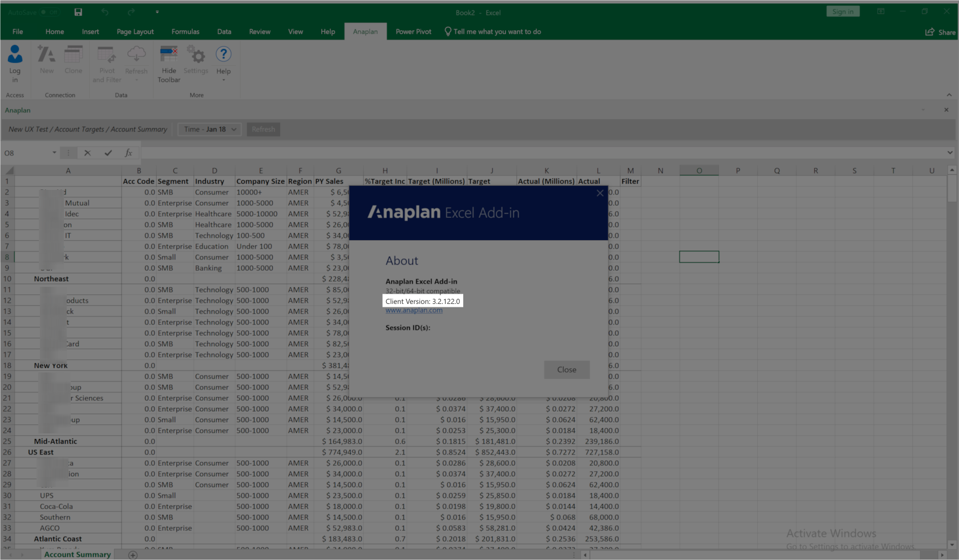Add a new sheet with plus icon
This screenshot has width=959, height=560.
tap(133, 555)
